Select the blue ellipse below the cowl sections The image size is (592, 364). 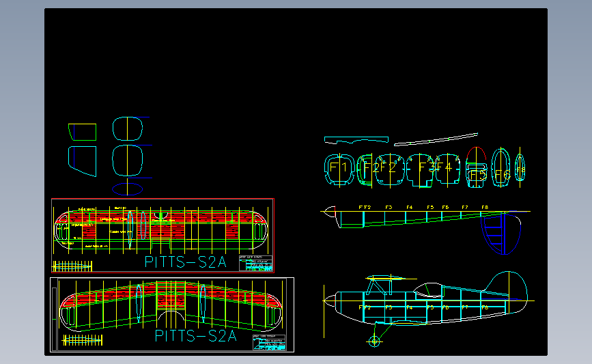click(x=127, y=189)
